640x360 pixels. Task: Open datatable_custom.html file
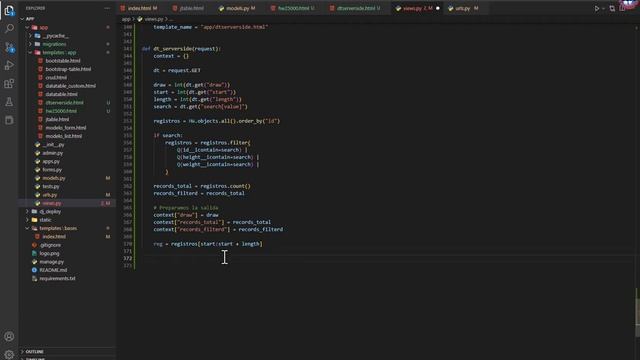(x=71, y=86)
